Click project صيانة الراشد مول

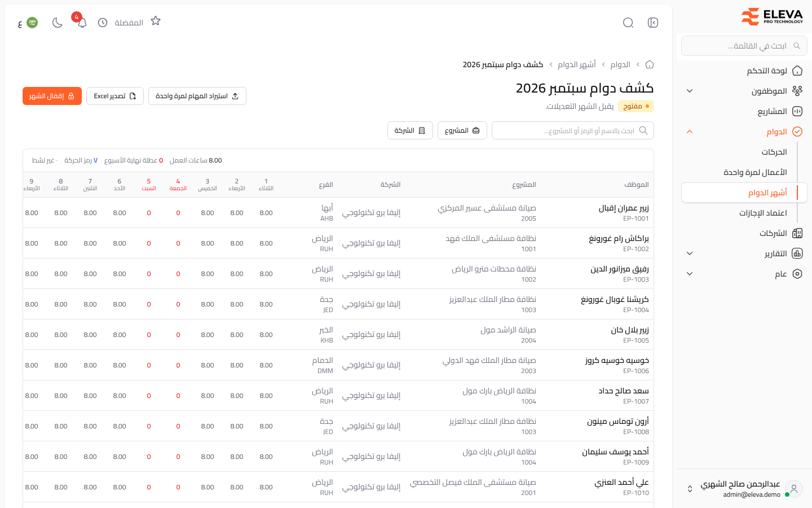tap(508, 330)
